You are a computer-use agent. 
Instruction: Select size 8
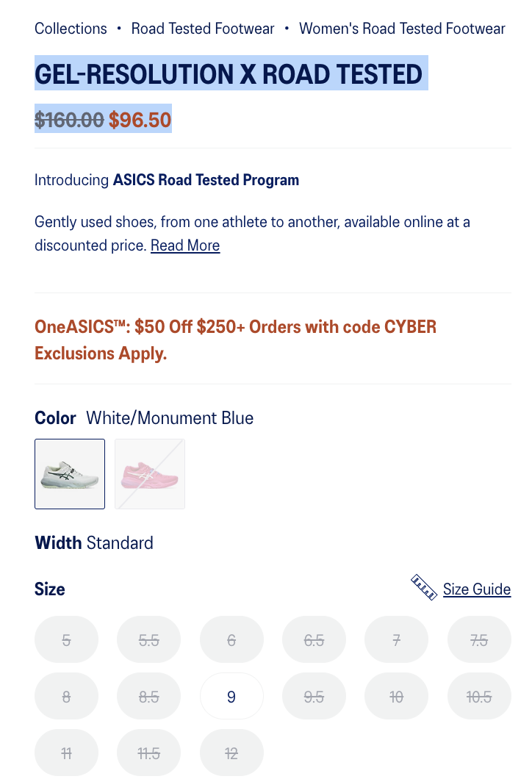tap(66, 696)
